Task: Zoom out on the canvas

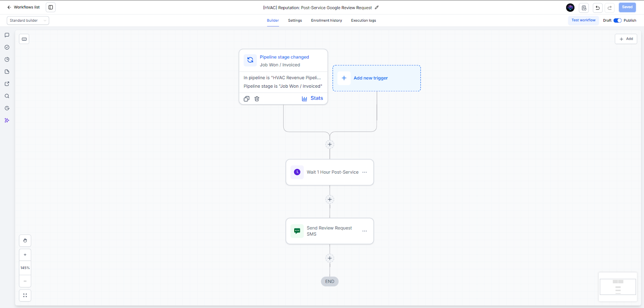Action: point(25,281)
